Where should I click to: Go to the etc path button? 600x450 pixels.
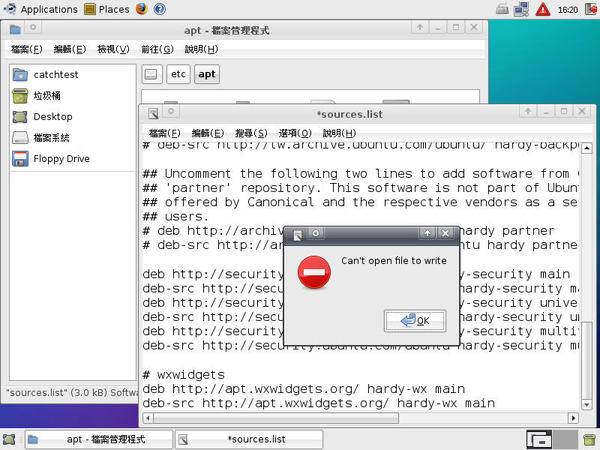(x=178, y=74)
